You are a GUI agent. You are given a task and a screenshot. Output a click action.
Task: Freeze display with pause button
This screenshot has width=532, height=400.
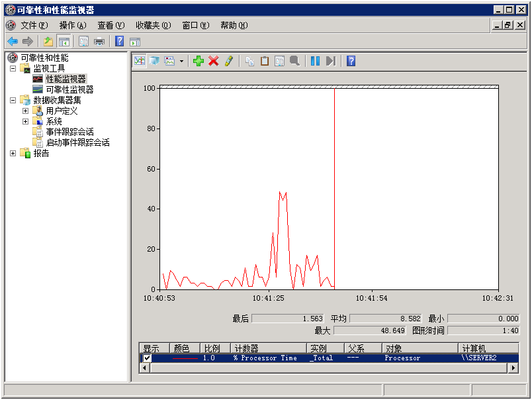point(315,61)
